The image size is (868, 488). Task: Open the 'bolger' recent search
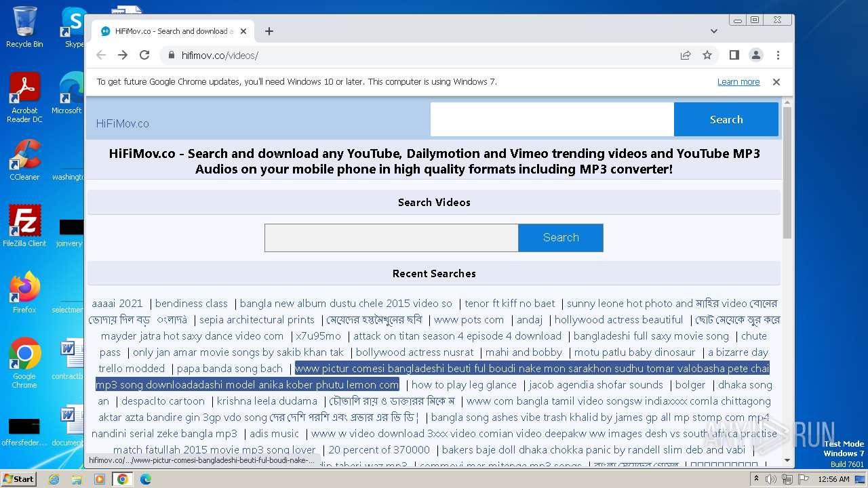point(690,385)
